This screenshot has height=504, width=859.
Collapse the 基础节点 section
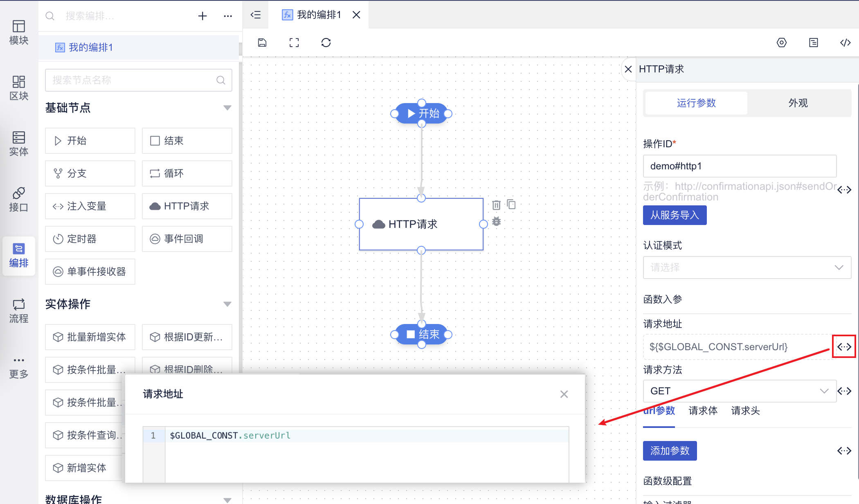coord(227,108)
